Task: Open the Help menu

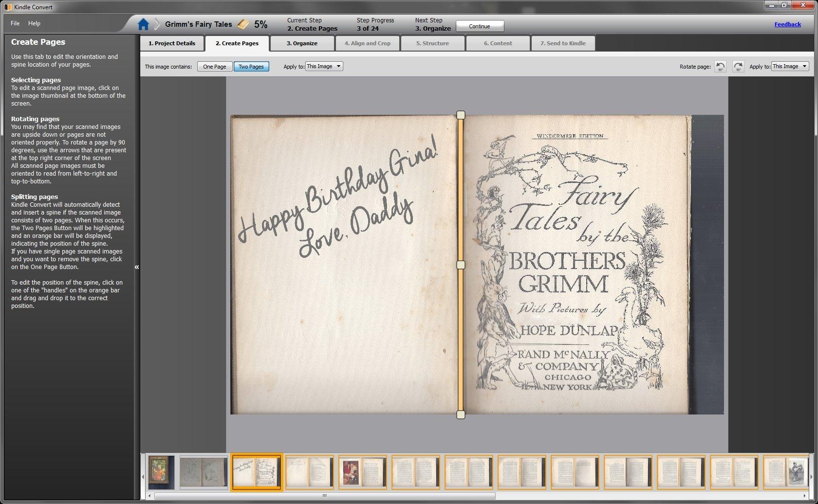Action: (34, 23)
